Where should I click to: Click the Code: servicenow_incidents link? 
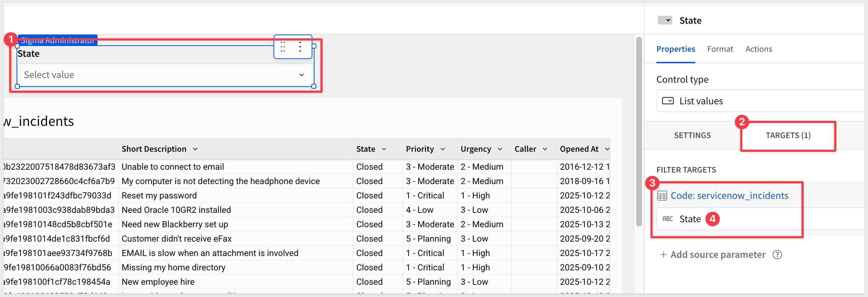click(x=729, y=196)
